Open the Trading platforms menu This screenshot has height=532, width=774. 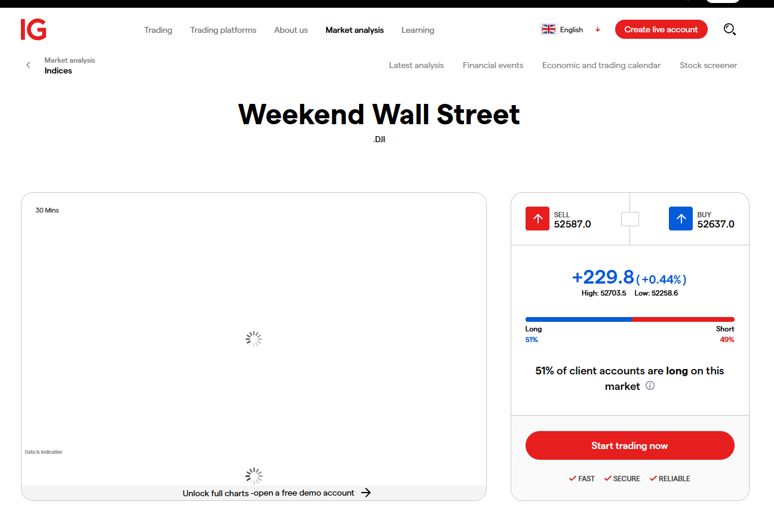coord(223,30)
